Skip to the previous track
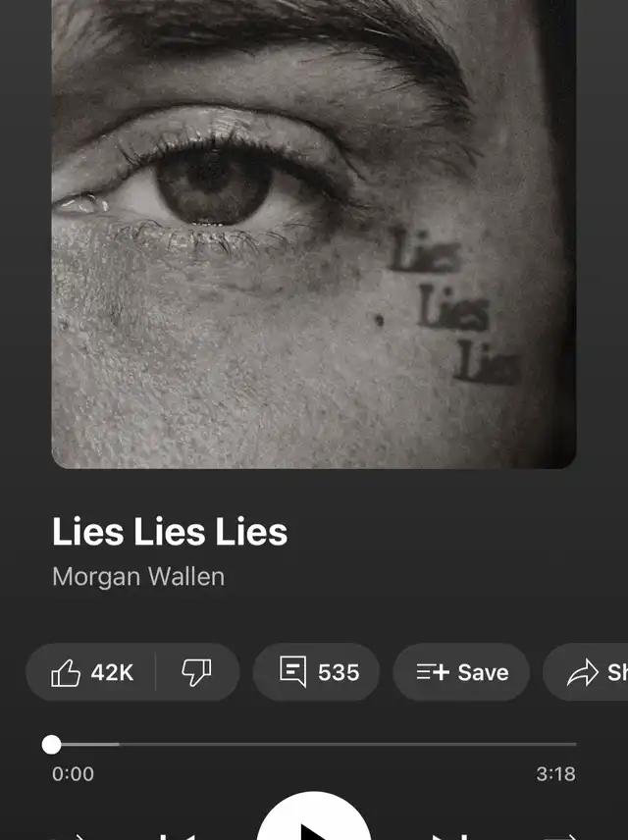 [x=179, y=836]
